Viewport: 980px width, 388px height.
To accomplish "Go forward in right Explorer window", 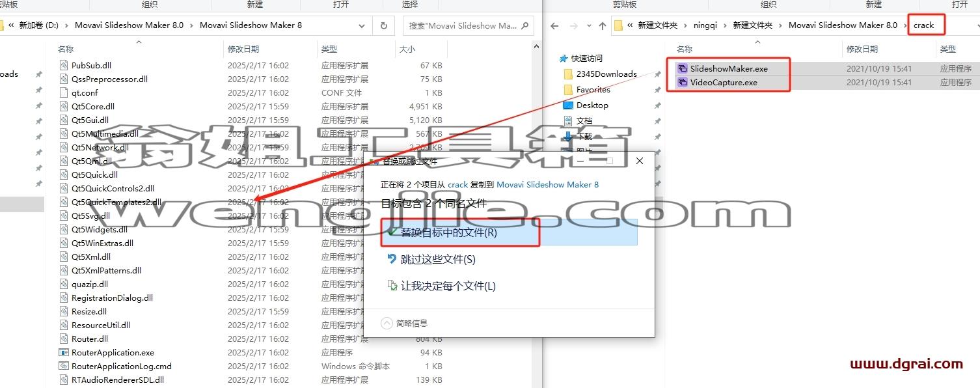I will pyautogui.click(x=574, y=25).
